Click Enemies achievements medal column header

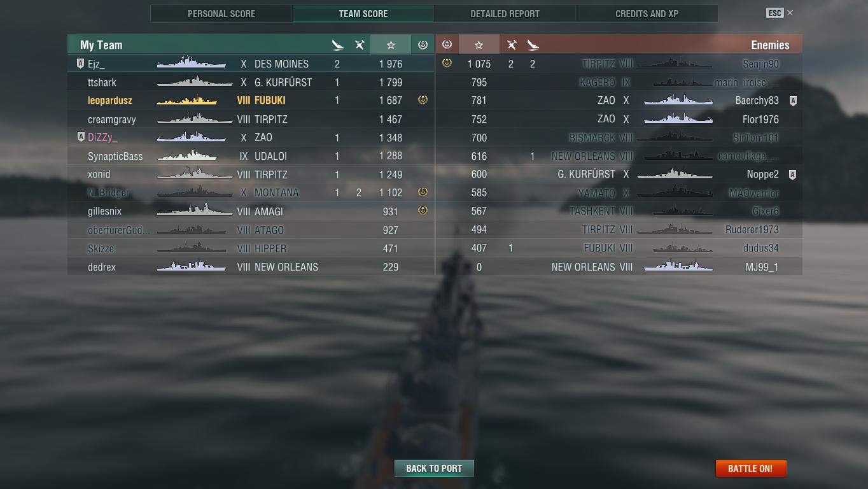point(447,45)
